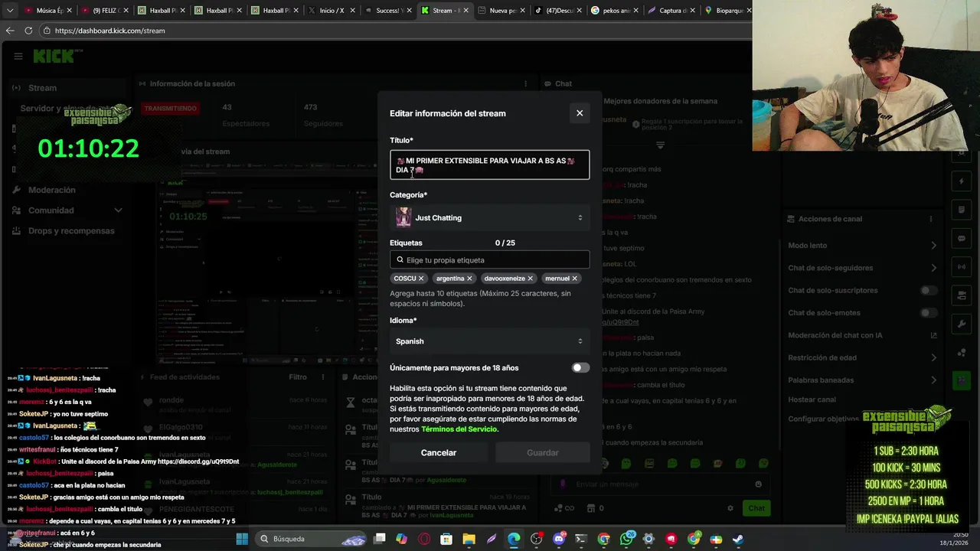Open the Idioma Spanish dropdown

489,341
